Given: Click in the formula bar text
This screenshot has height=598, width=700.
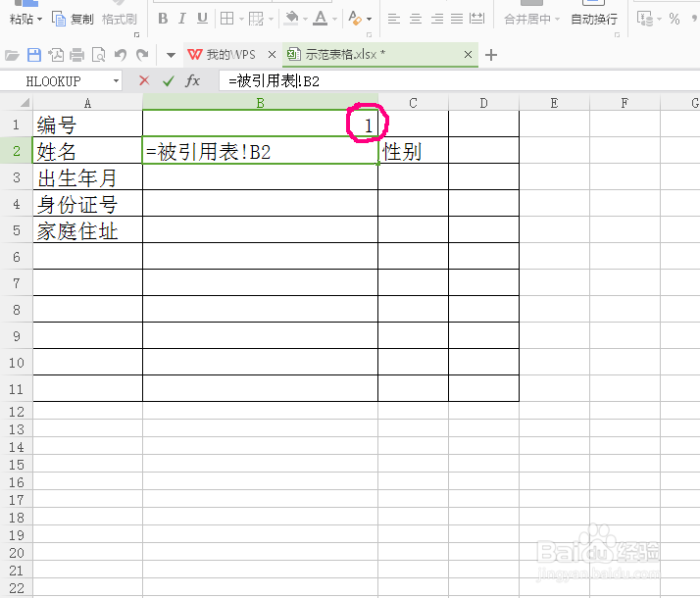Looking at the screenshot, I should tap(275, 81).
